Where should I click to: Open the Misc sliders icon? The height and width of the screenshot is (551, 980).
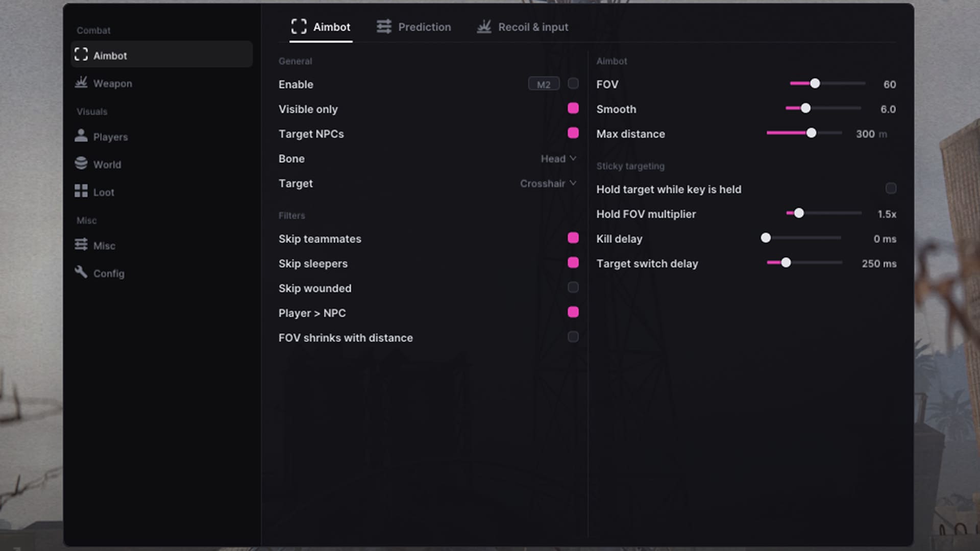[81, 244]
